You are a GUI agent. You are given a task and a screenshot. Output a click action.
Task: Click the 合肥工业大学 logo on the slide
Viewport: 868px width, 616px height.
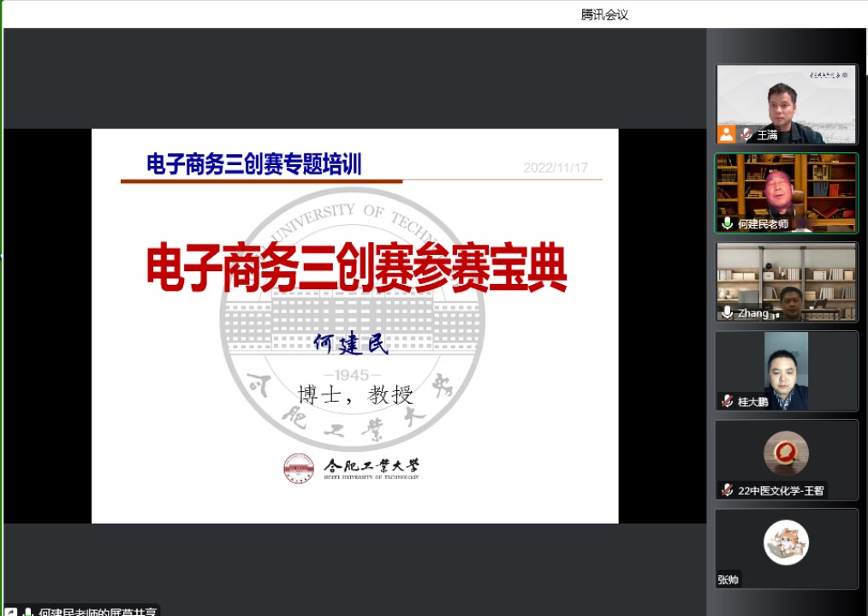[x=353, y=468]
